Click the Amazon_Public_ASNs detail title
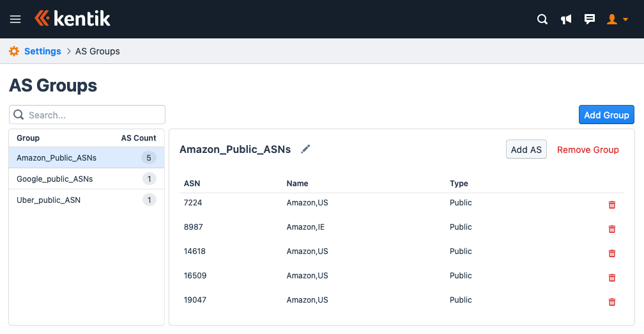The height and width of the screenshot is (334, 644). [x=235, y=149]
